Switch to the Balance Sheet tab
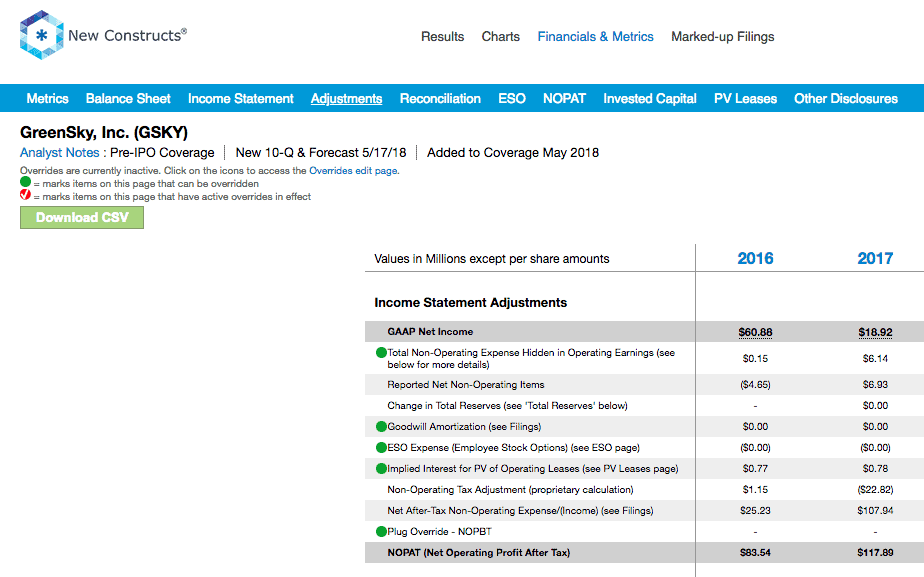924x577 pixels. tap(128, 98)
